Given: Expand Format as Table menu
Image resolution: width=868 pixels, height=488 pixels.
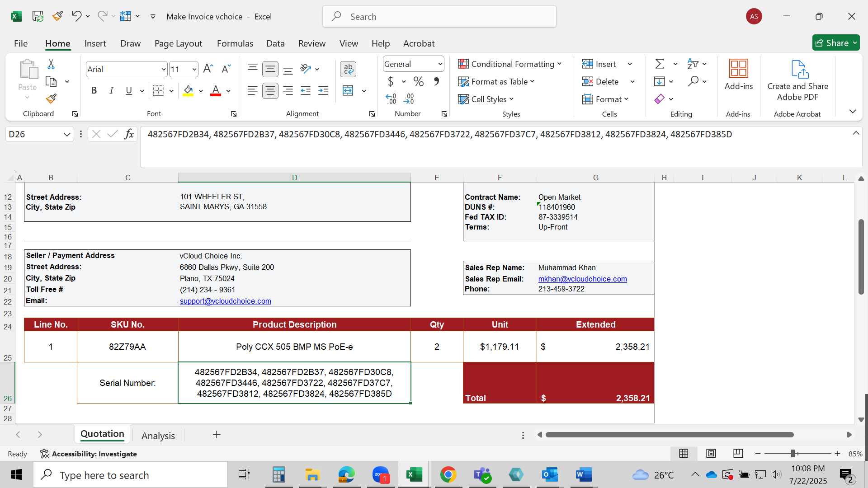Looking at the screenshot, I should click(x=496, y=81).
